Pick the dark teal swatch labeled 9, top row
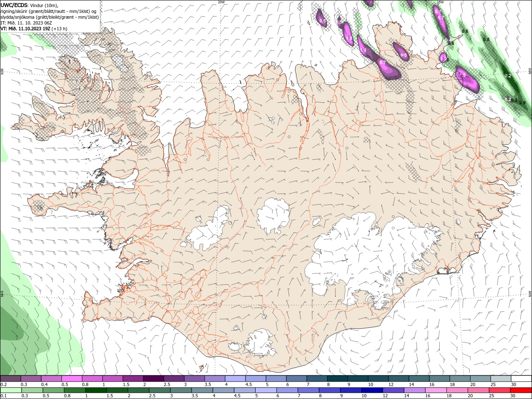532x399 pixels. click(x=358, y=379)
